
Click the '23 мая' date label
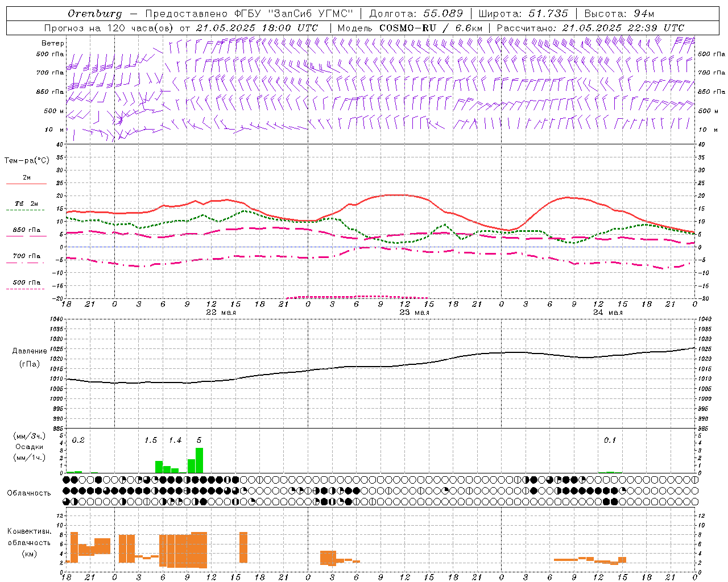(414, 313)
